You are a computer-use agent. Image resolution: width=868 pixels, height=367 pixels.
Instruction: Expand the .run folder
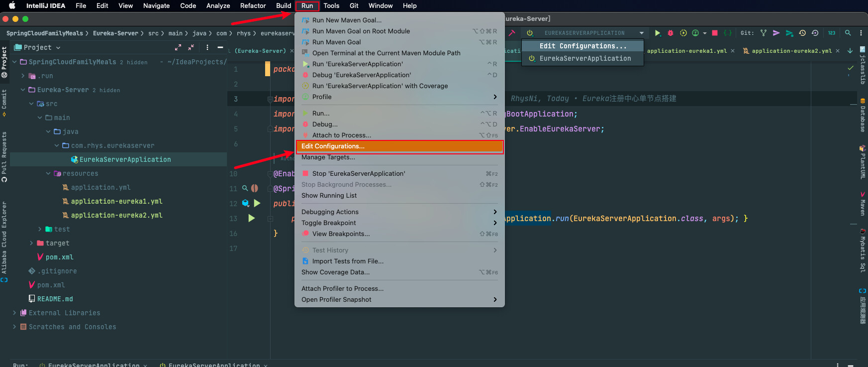pos(23,76)
